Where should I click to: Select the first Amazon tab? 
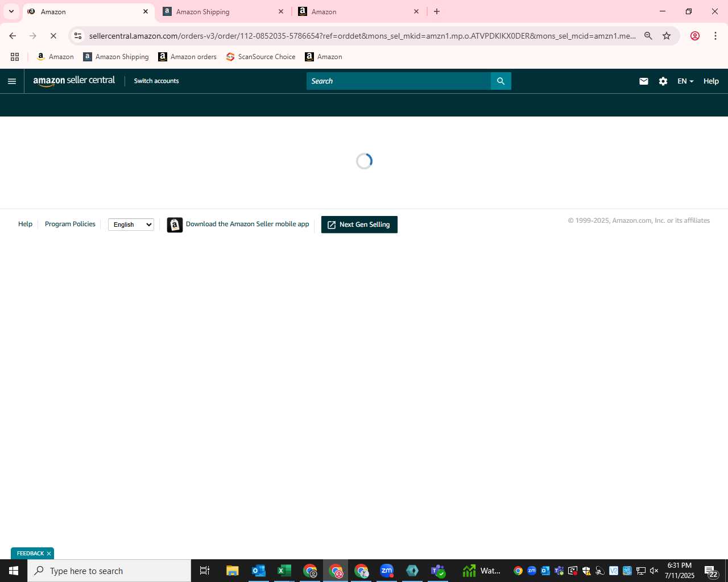click(88, 11)
